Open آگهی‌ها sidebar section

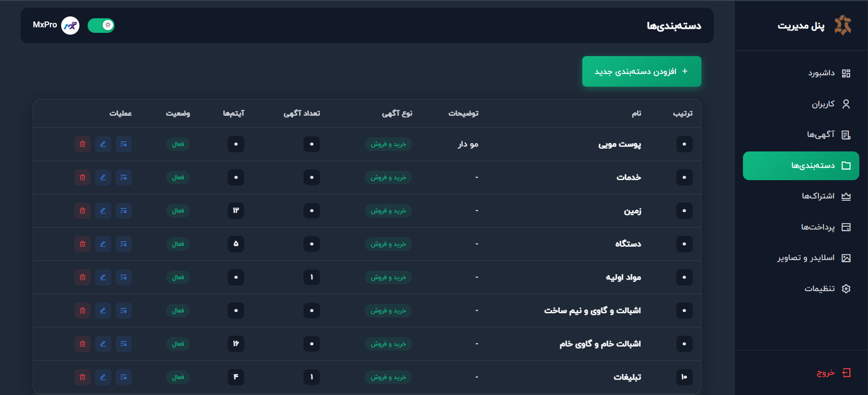801,135
